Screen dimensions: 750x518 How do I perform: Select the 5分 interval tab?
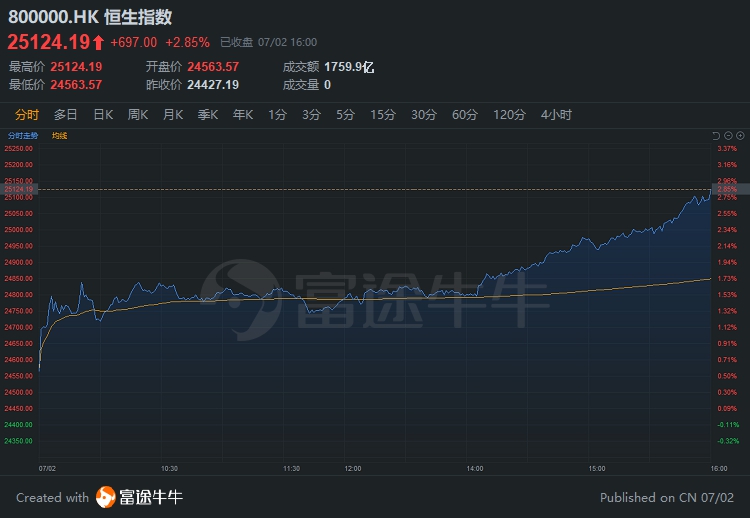[345, 115]
